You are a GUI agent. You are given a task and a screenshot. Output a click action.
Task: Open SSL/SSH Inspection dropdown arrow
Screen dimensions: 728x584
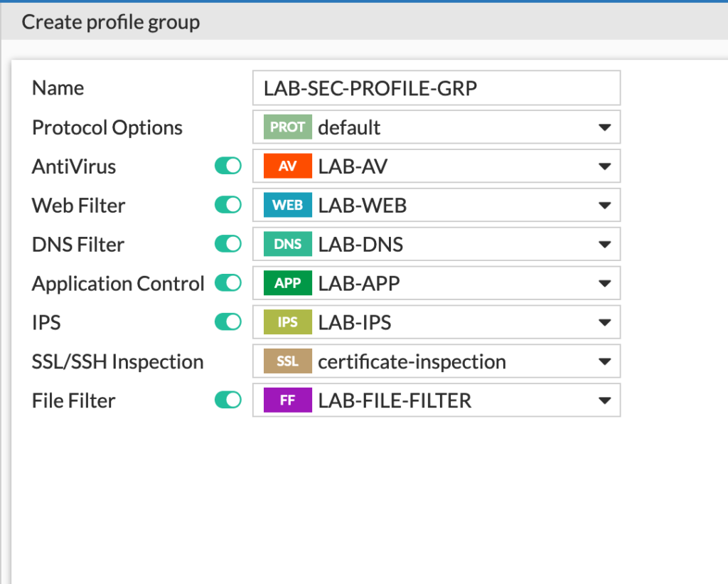[x=604, y=361]
